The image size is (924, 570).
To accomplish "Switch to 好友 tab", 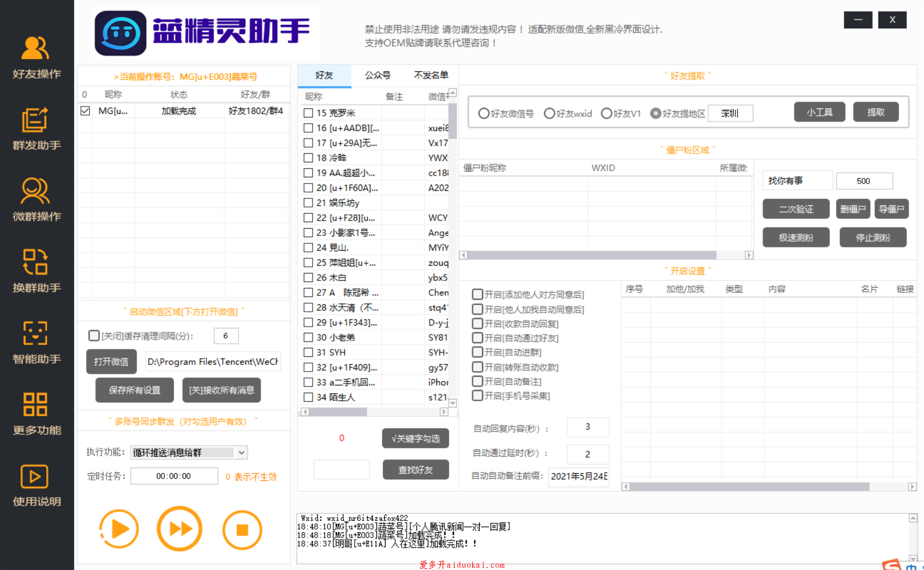I will tap(324, 75).
